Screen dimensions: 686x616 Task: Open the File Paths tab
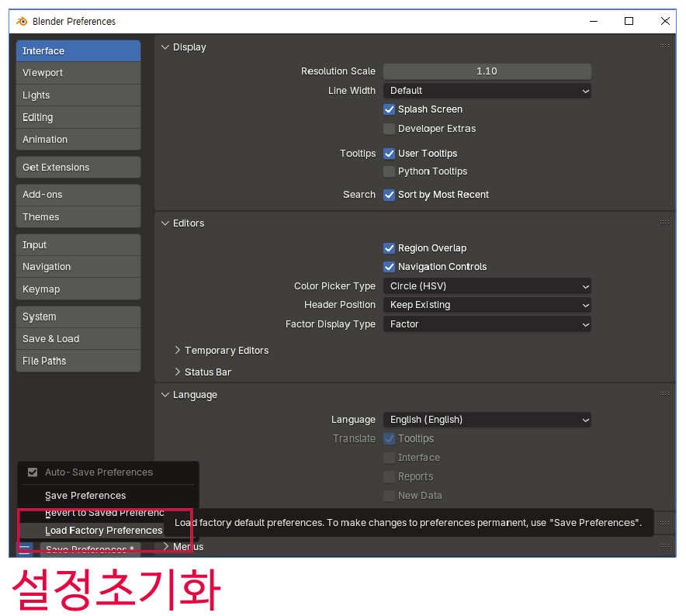78,361
